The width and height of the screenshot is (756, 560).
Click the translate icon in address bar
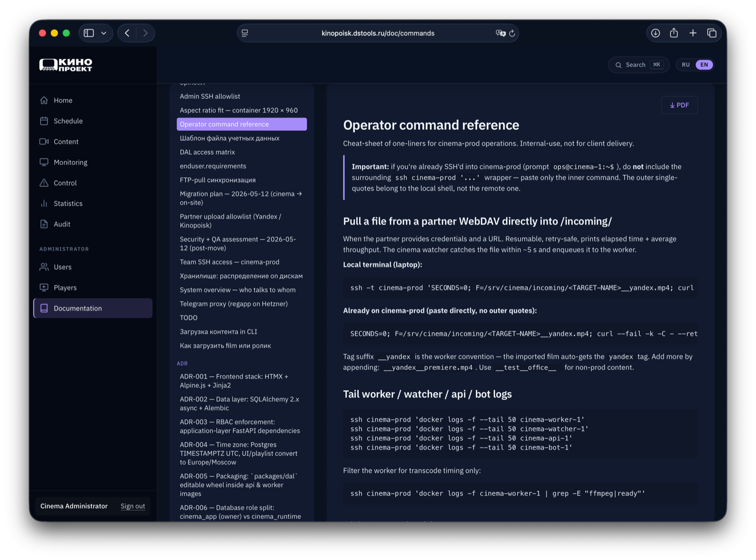500,33
